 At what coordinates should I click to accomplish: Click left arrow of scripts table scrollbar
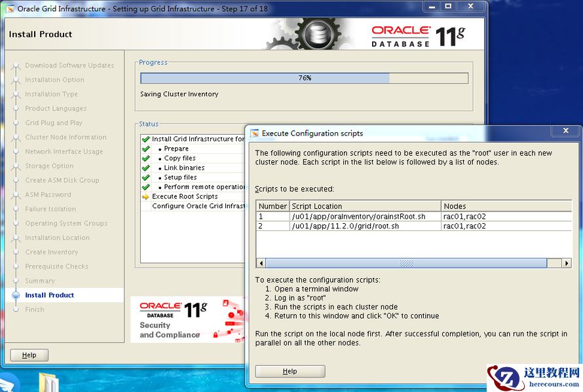[261, 263]
